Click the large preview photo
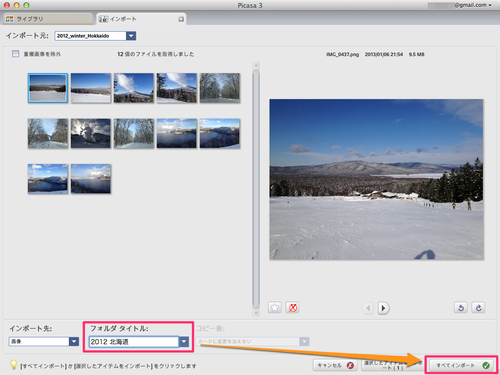Screen dimensions: 500x375 pos(376,179)
